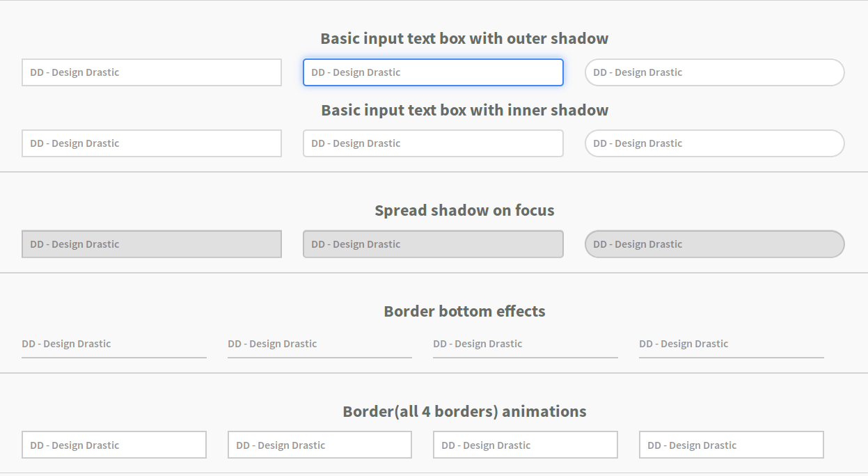
Task: Click the Border bottom effects heading
Action: 464,311
